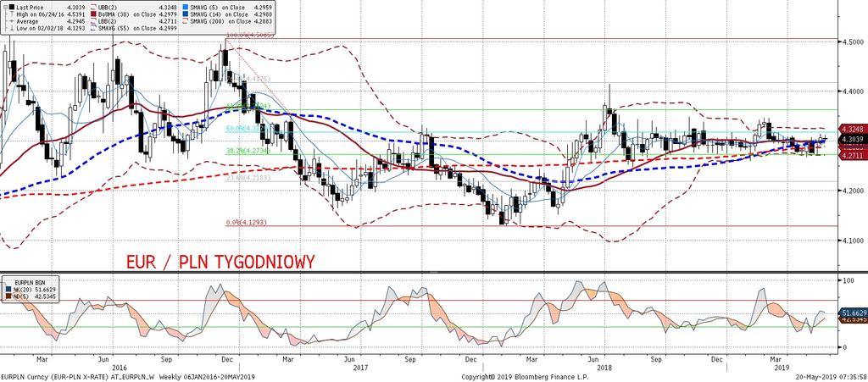Click the Last Price black color swatch
The width and height of the screenshot is (868, 382).
[x=12, y=7]
